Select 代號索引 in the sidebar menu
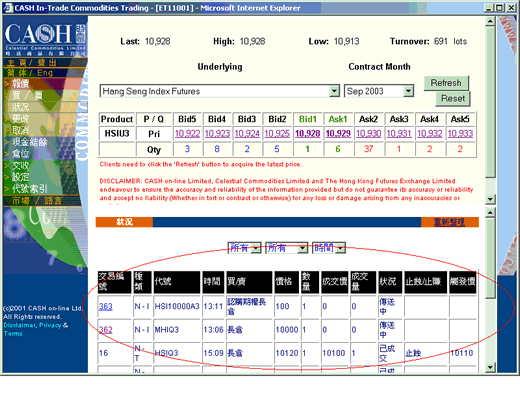The width and height of the screenshot is (520, 406). pos(30,189)
